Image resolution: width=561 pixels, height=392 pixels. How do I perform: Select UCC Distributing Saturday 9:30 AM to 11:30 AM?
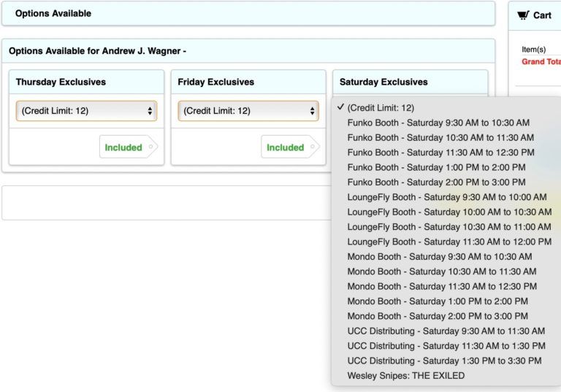coord(446,331)
